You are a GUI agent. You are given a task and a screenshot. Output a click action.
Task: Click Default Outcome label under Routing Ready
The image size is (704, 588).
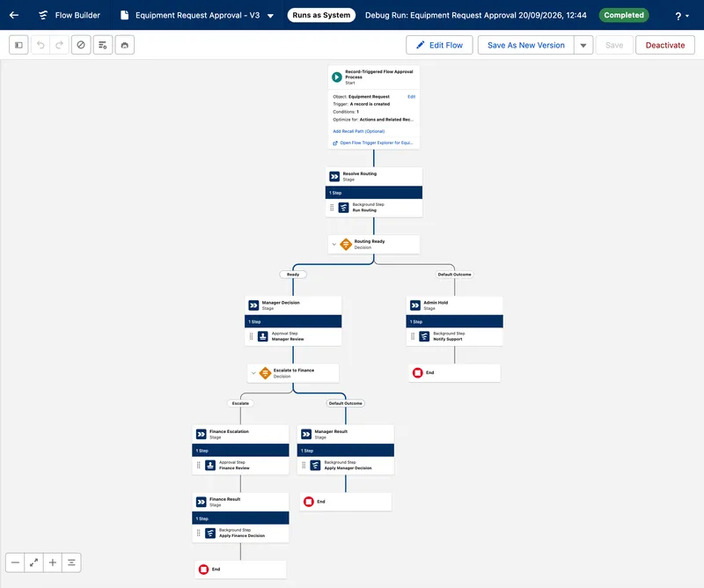click(454, 275)
